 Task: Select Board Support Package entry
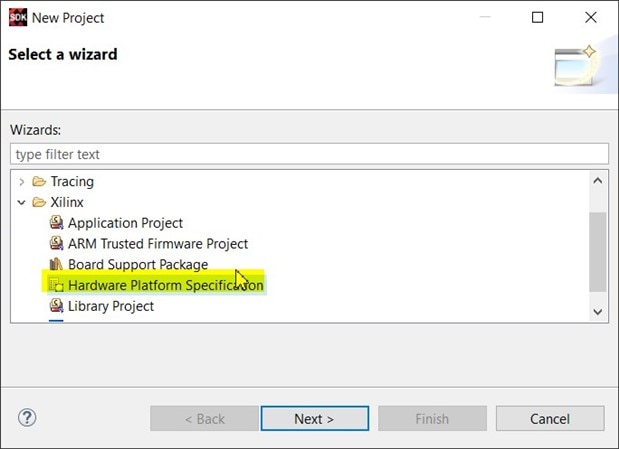point(138,265)
